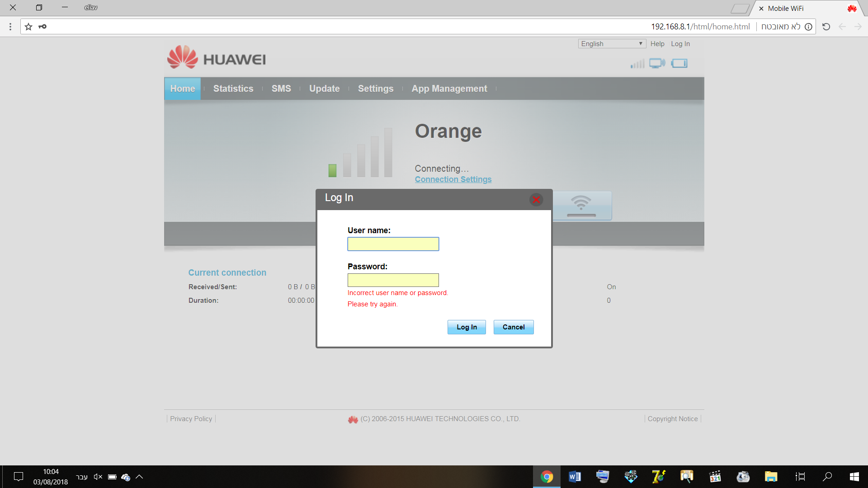Viewport: 868px width, 488px height.
Task: Click the Received/Sent label
Action: (212, 287)
